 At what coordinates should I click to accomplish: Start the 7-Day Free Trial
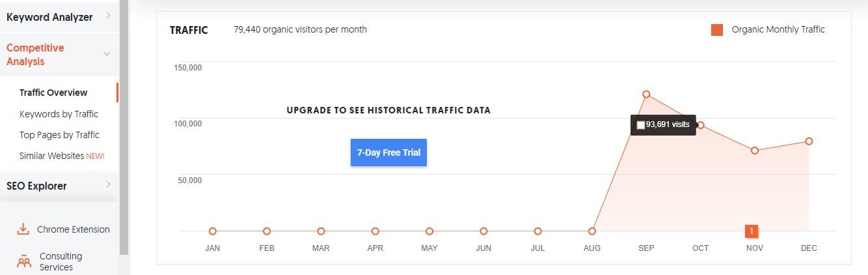click(x=388, y=152)
